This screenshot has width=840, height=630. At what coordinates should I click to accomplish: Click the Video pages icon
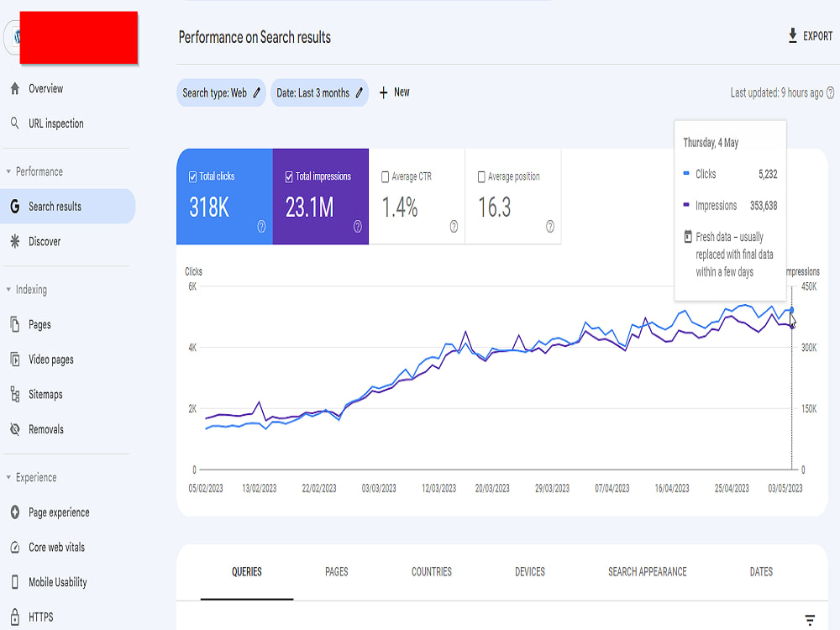[x=15, y=359]
